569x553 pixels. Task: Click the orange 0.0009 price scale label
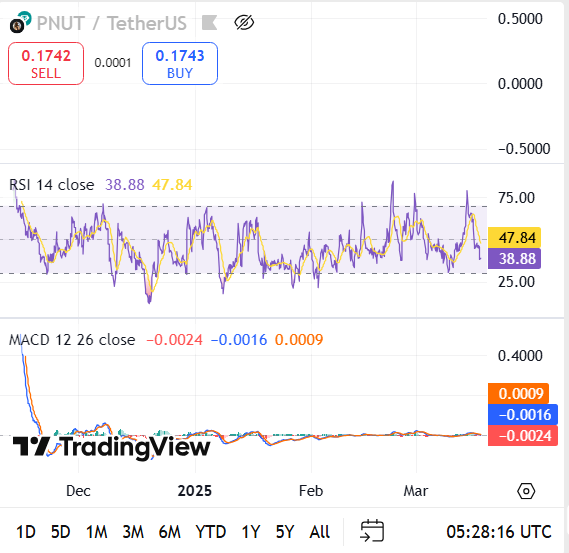pos(519,394)
